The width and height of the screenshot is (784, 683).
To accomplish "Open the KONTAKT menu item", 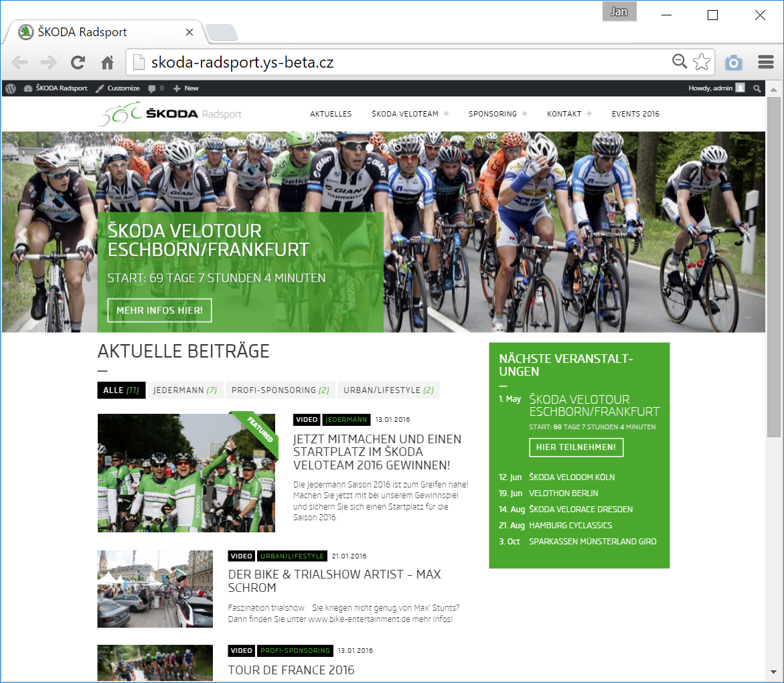I will (x=564, y=114).
